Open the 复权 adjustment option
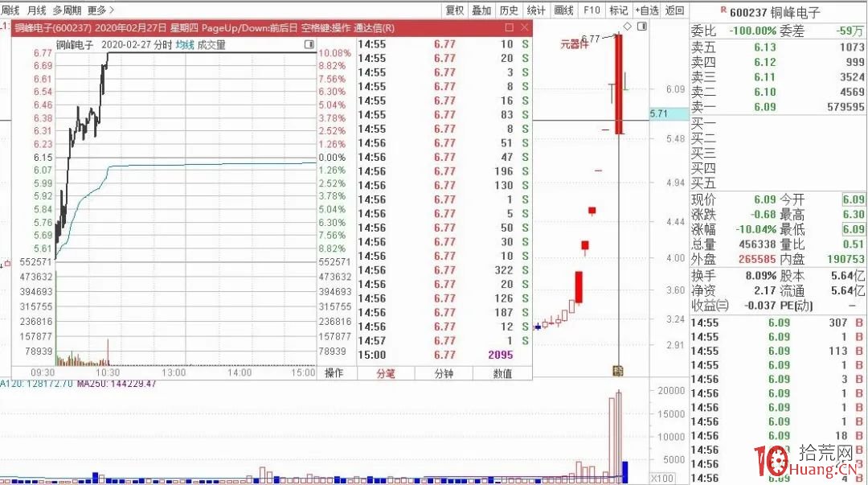 coord(454,10)
